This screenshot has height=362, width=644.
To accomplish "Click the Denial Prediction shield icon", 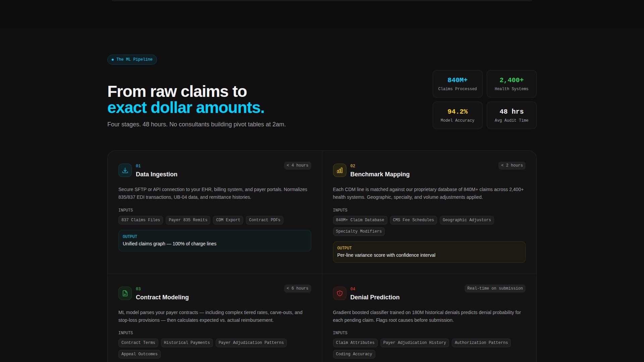I will [339, 293].
